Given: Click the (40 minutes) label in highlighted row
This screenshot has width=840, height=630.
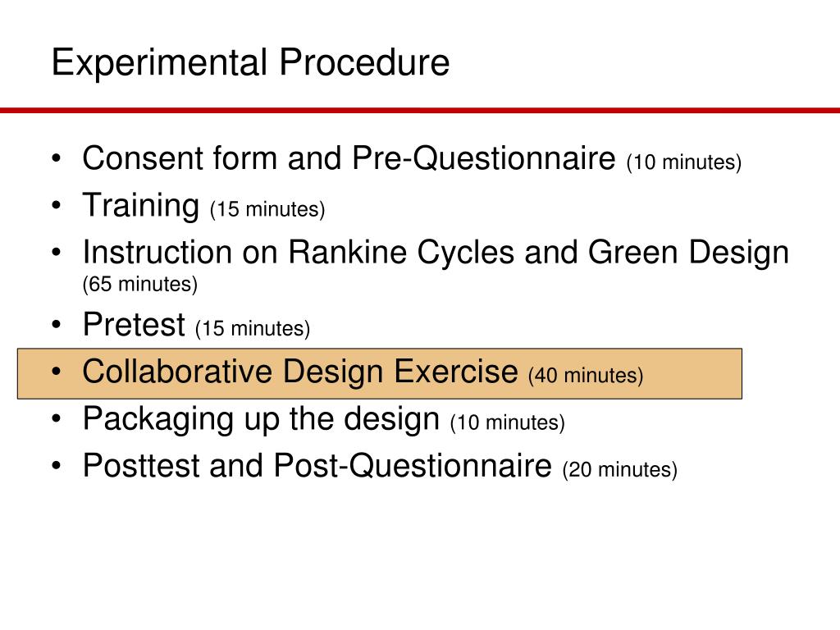Looking at the screenshot, I should [x=586, y=376].
